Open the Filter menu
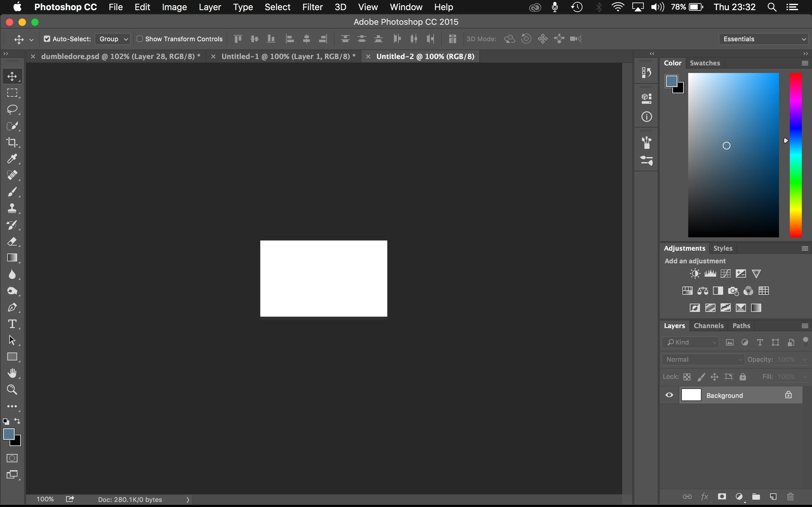Viewport: 812px width, 507px height. pos(312,7)
